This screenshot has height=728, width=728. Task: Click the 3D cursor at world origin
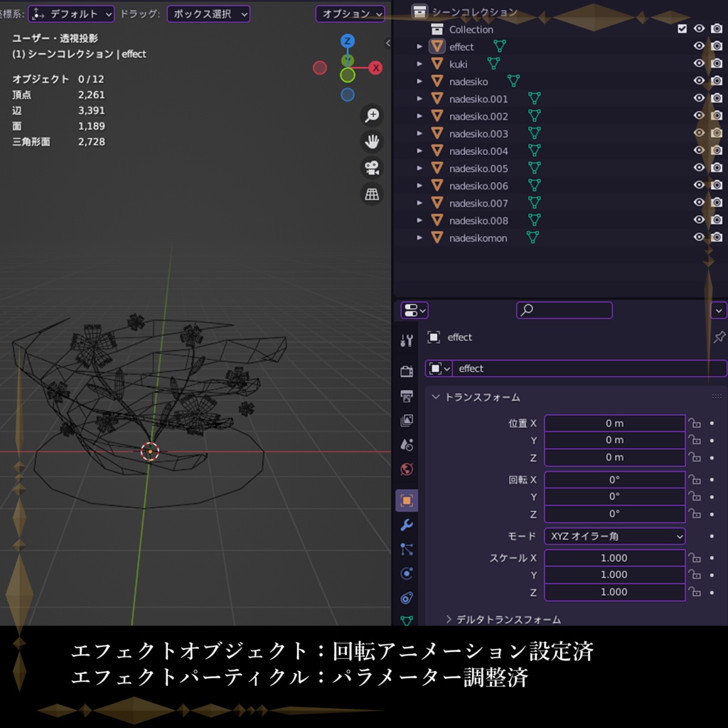click(x=149, y=451)
